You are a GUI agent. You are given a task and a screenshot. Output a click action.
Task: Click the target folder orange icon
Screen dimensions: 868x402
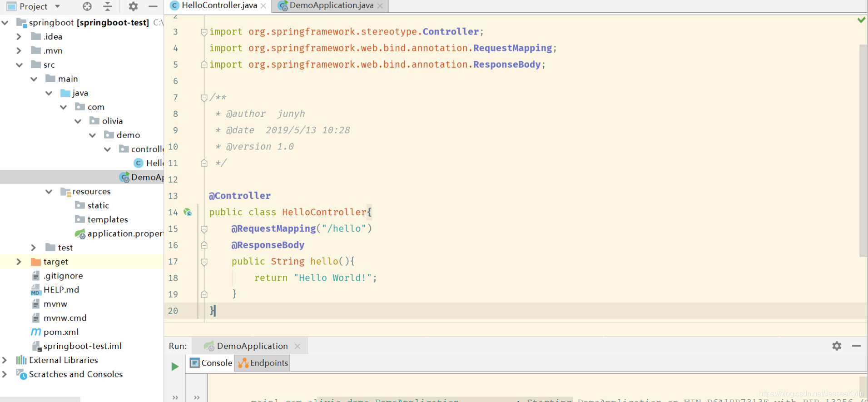tap(36, 262)
